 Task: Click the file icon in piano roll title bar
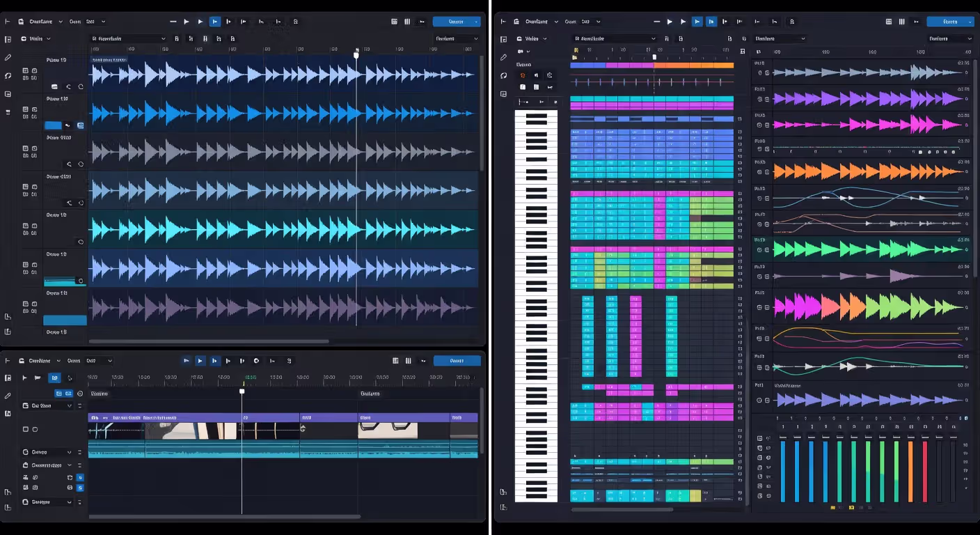pyautogui.click(x=517, y=22)
